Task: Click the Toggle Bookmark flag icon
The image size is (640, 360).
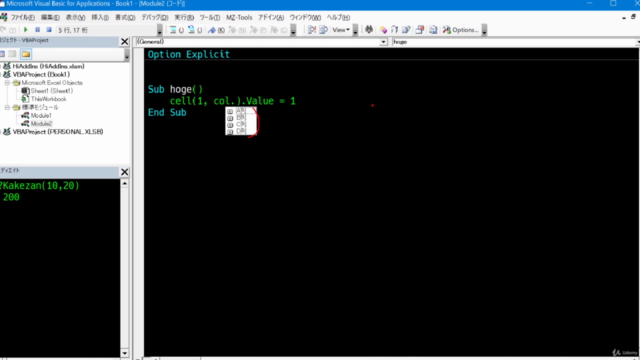Action: tap(211, 30)
